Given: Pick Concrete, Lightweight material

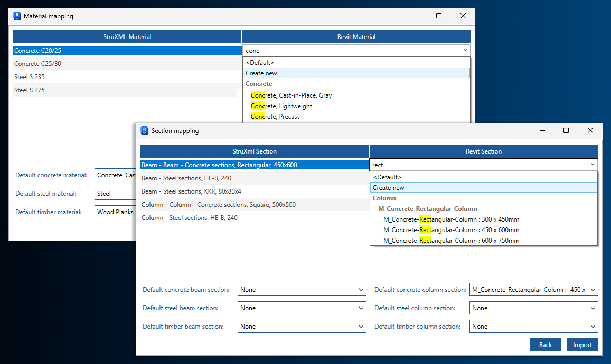Looking at the screenshot, I should point(281,106).
